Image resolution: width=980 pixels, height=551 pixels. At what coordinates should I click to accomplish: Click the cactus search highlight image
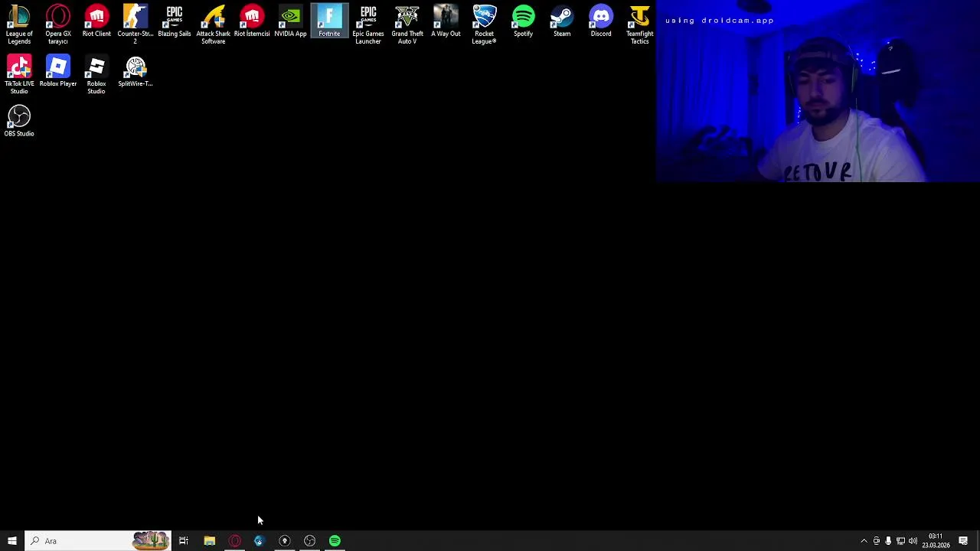point(151,541)
